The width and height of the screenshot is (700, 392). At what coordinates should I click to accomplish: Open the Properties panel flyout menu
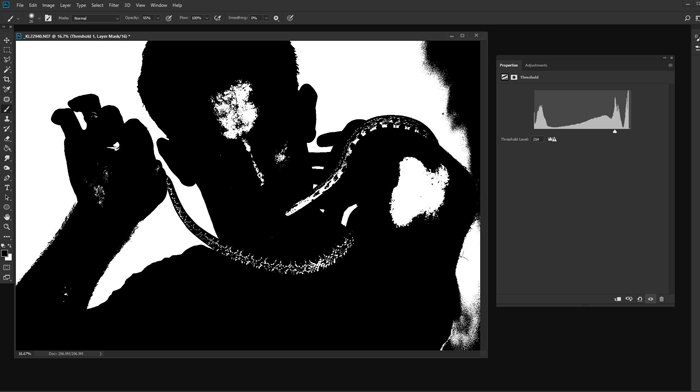pyautogui.click(x=670, y=65)
